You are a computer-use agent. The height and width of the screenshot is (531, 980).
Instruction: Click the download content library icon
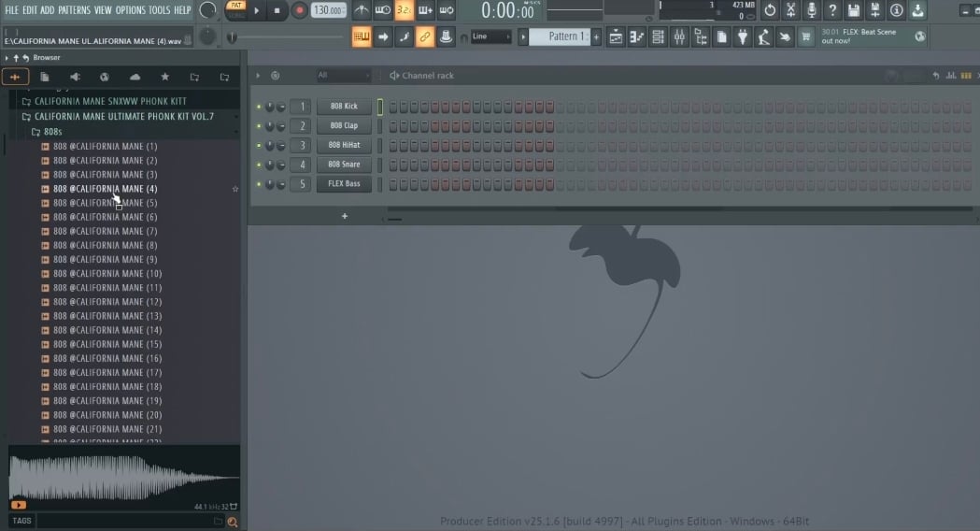(917, 10)
